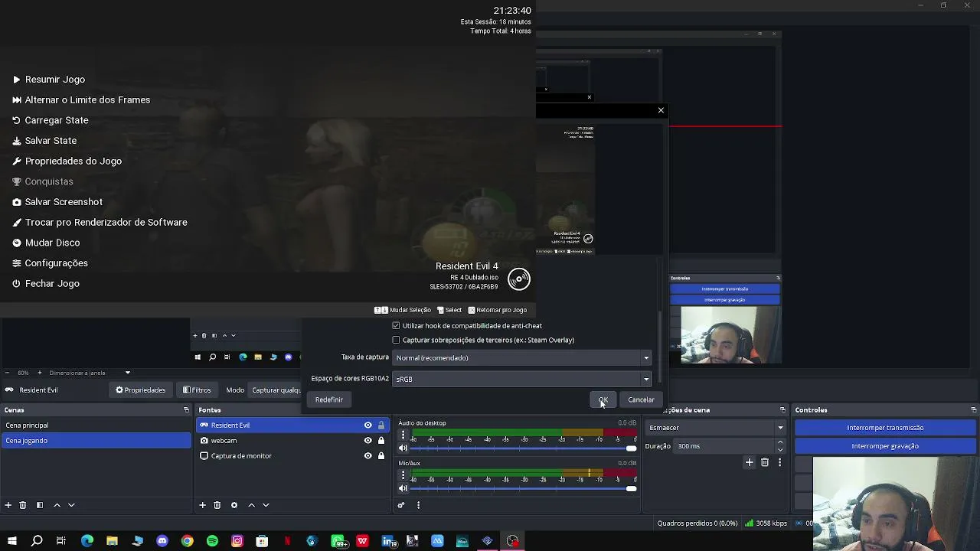Select Cena principal scene
This screenshot has width=980, height=551.
click(x=96, y=425)
